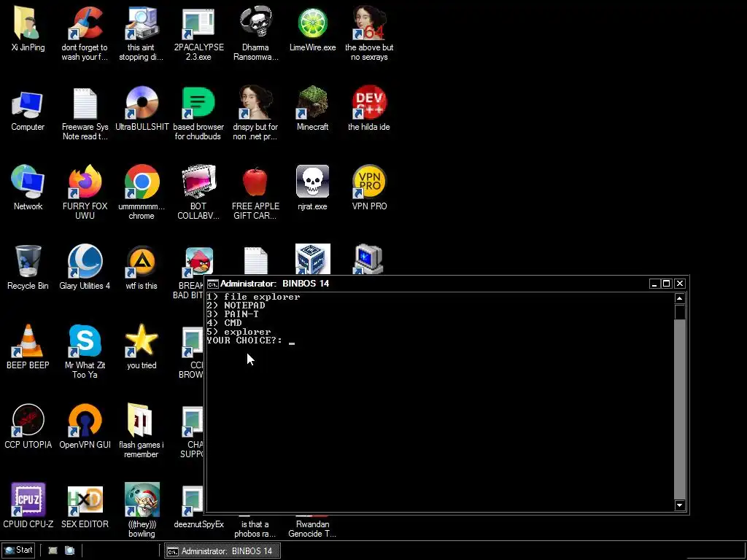This screenshot has height=560, width=747.
Task: Click the first quick launch taskbar icon
Action: click(x=53, y=551)
